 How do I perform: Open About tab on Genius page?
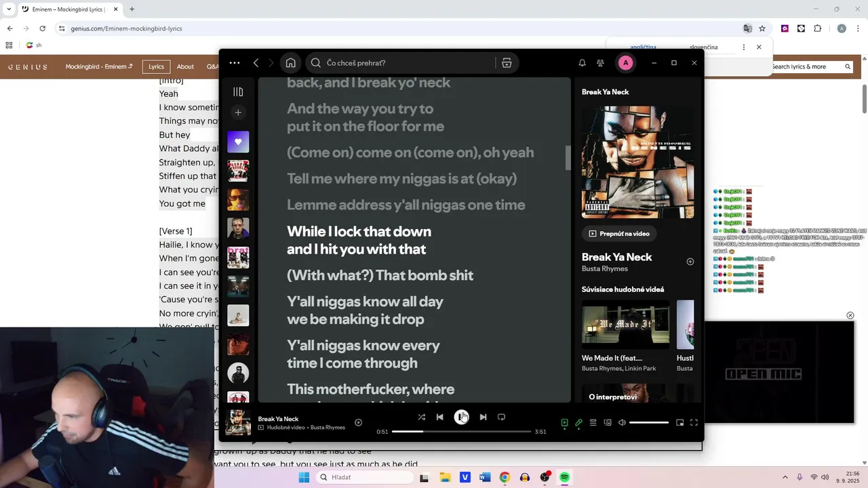(185, 66)
